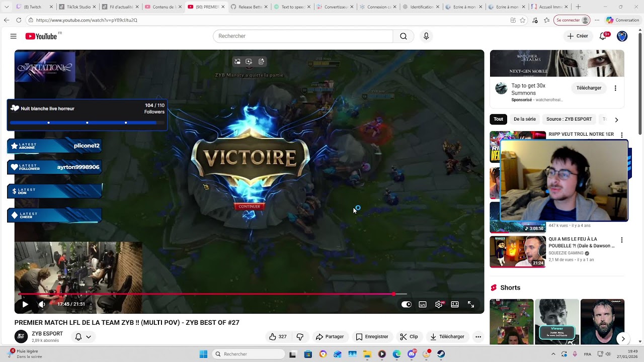Save video with Enregistrer button

[372, 337]
